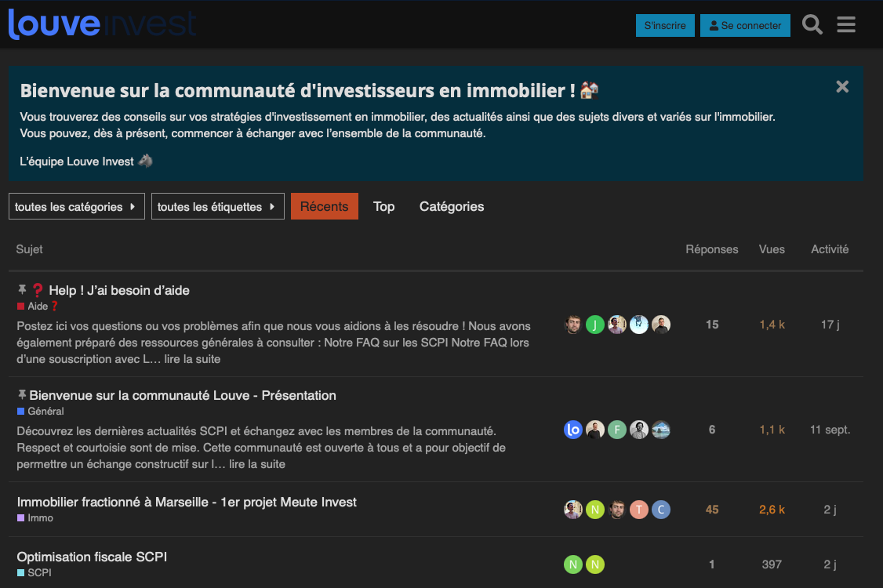Click the '6' replies count for Bienvenue topic
Screen dimensions: 883x588
(712, 430)
